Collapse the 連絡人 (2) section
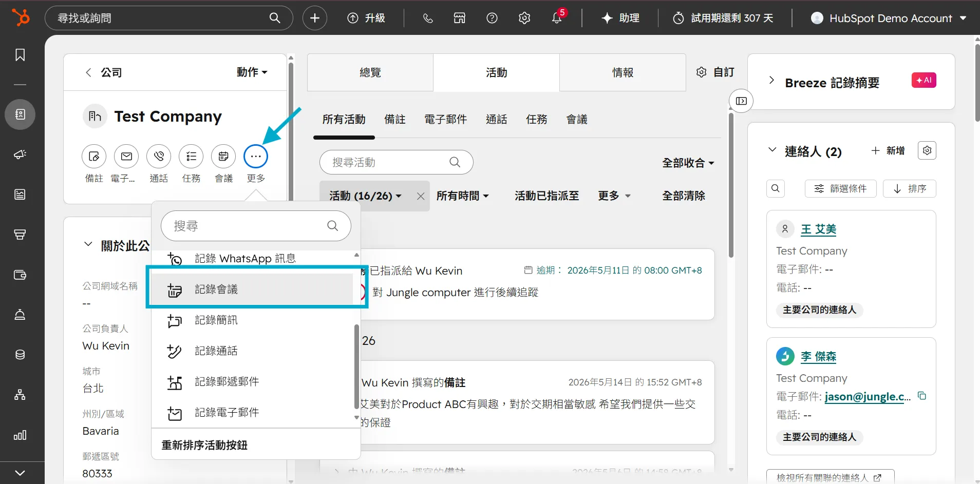Screen dimensions: 980x484 tap(772, 150)
